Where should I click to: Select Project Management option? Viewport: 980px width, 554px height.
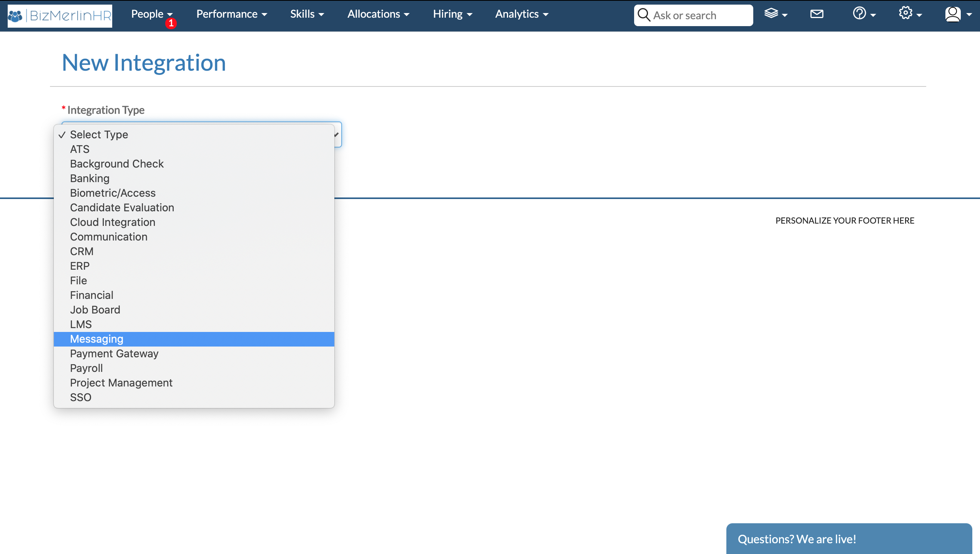(194, 383)
